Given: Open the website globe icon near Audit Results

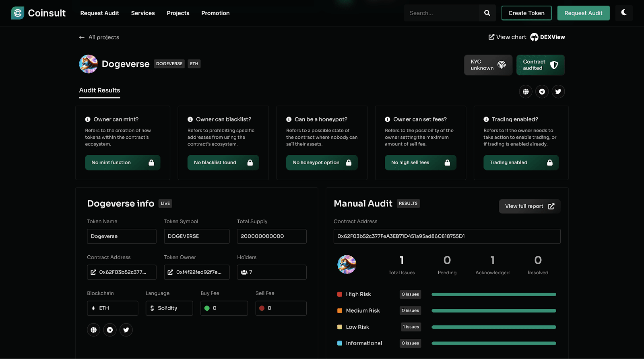Looking at the screenshot, I should click(x=526, y=92).
